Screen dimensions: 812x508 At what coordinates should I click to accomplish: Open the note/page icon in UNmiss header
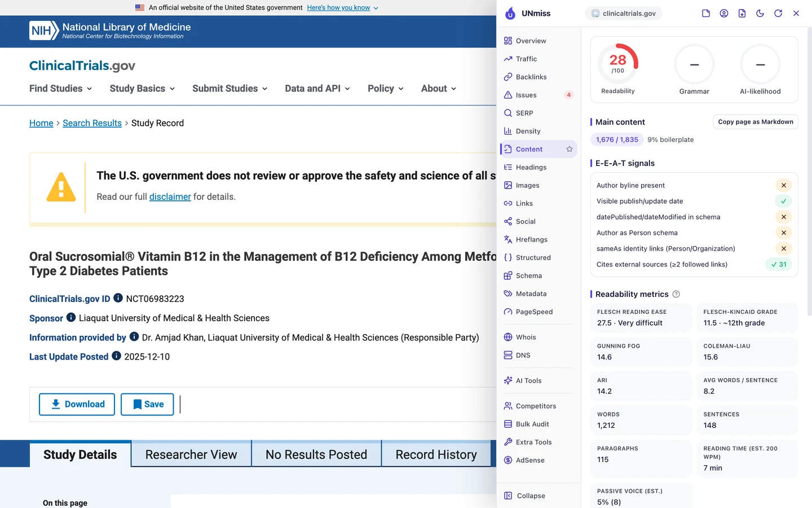pos(706,14)
